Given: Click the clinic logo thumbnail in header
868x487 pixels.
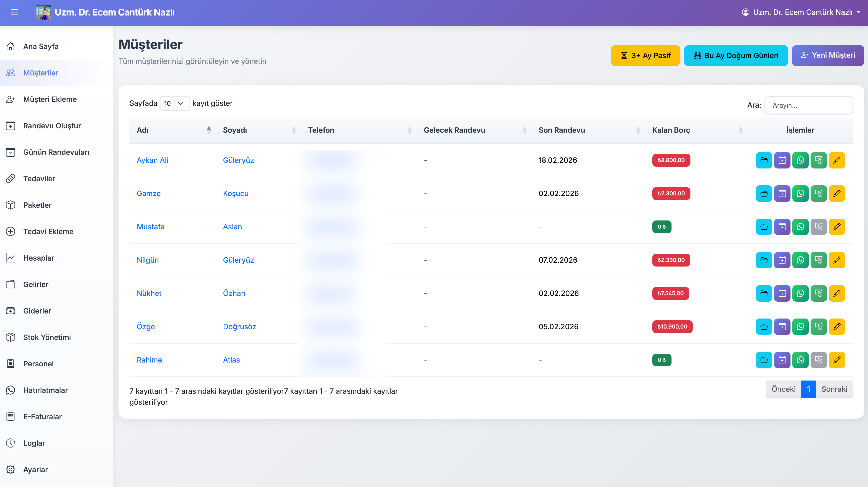Looking at the screenshot, I should pos(44,13).
